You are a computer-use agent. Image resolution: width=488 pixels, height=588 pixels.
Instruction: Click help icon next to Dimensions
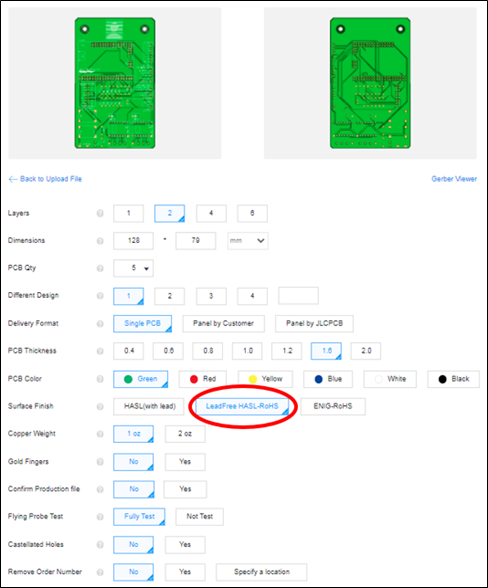pyautogui.click(x=100, y=241)
